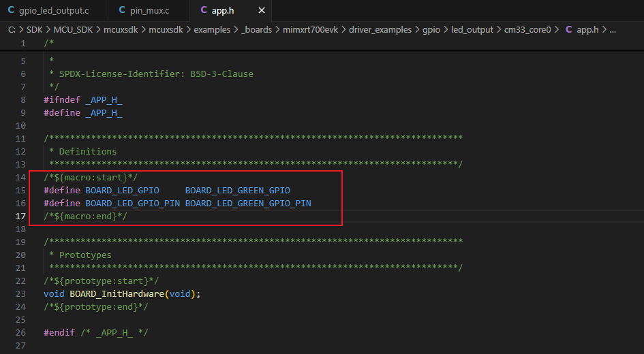Click the #endif directive on line 26
The image size is (644, 354).
click(59, 332)
